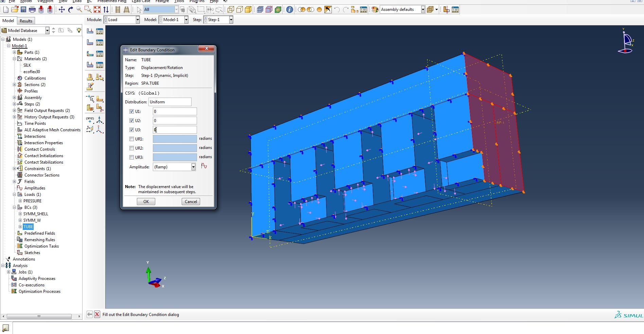Viewport: 644px width, 334px height.
Task: Click the Print icon in toolbar
Action: [32, 10]
